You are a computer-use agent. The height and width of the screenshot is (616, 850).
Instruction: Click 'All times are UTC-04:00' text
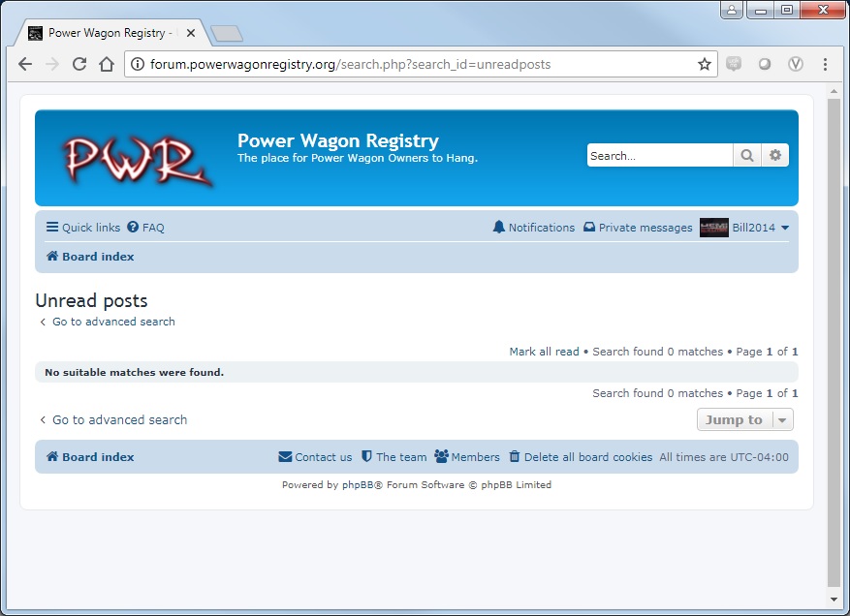(x=724, y=457)
